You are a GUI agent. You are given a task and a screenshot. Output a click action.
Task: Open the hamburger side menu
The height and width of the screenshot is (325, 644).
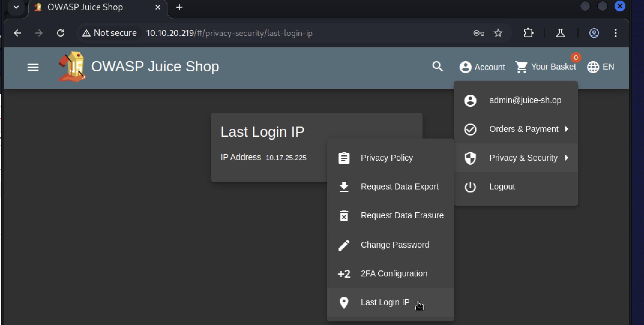(33, 67)
